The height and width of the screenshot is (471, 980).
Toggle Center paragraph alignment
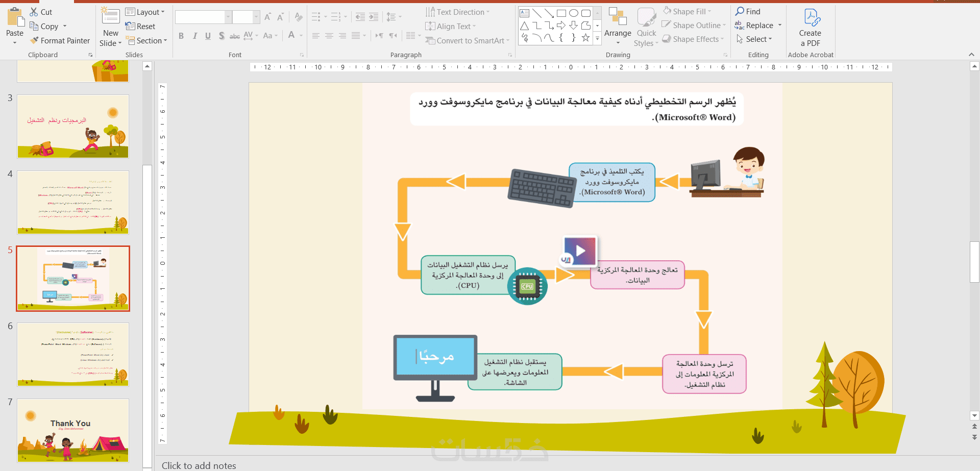point(329,36)
